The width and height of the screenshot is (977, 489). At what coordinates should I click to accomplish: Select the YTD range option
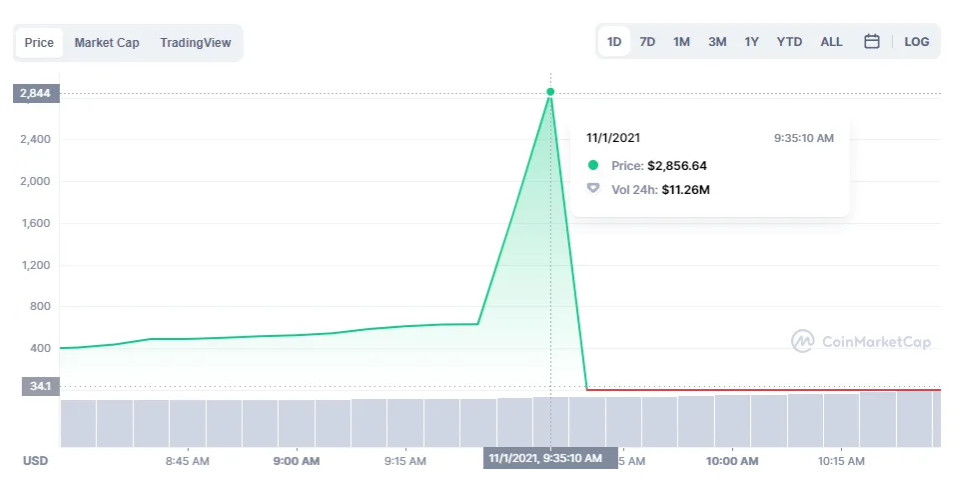click(789, 42)
